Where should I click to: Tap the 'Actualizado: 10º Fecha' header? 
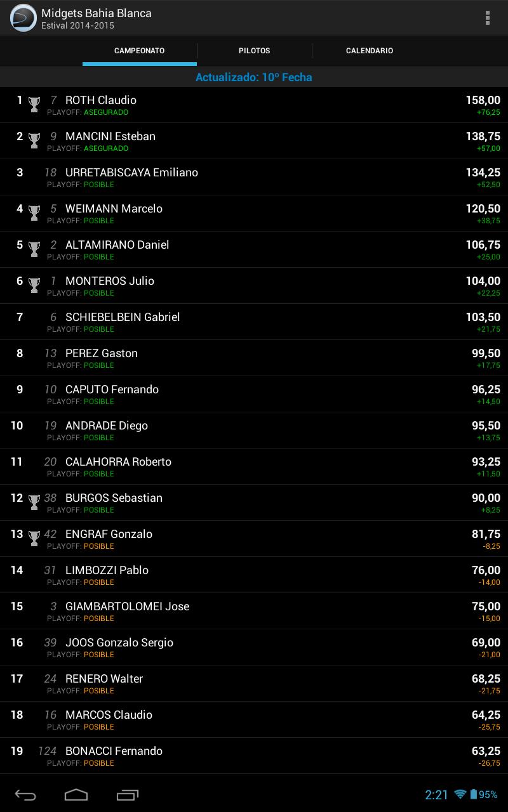[254, 77]
